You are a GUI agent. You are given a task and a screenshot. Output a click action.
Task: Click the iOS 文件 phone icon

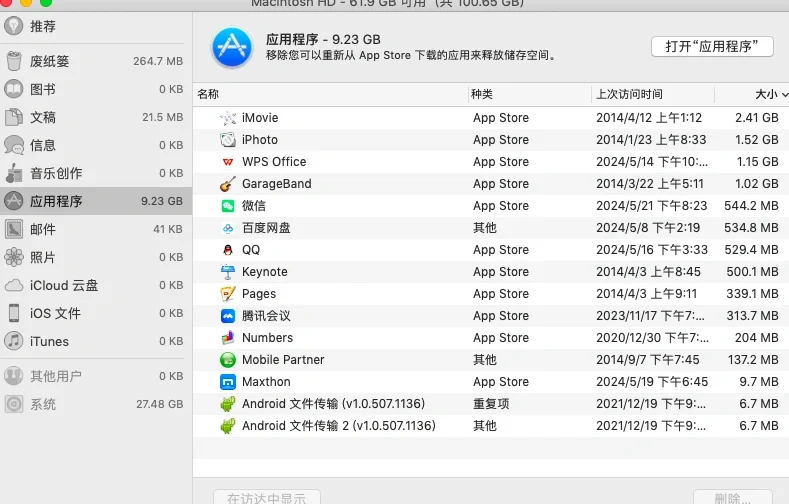(x=14, y=313)
